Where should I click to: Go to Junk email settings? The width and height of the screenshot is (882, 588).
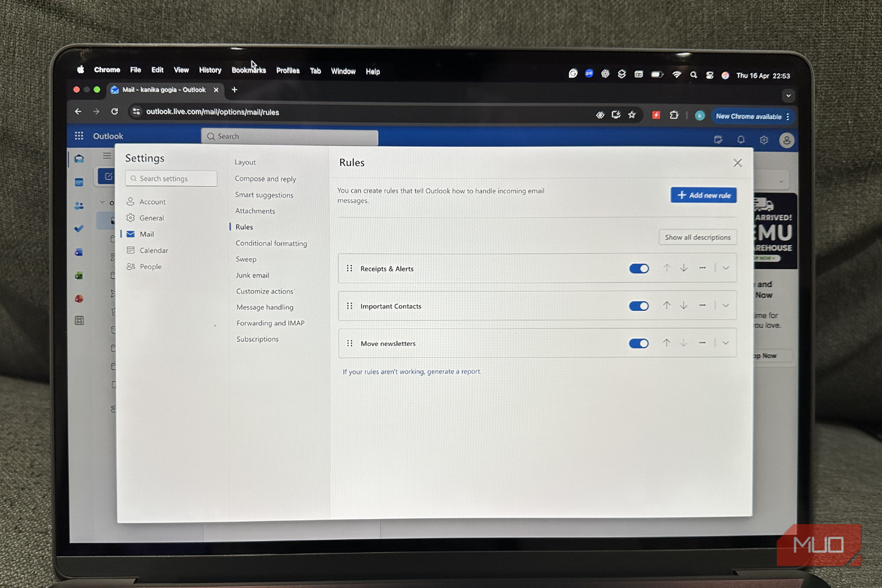pos(253,275)
